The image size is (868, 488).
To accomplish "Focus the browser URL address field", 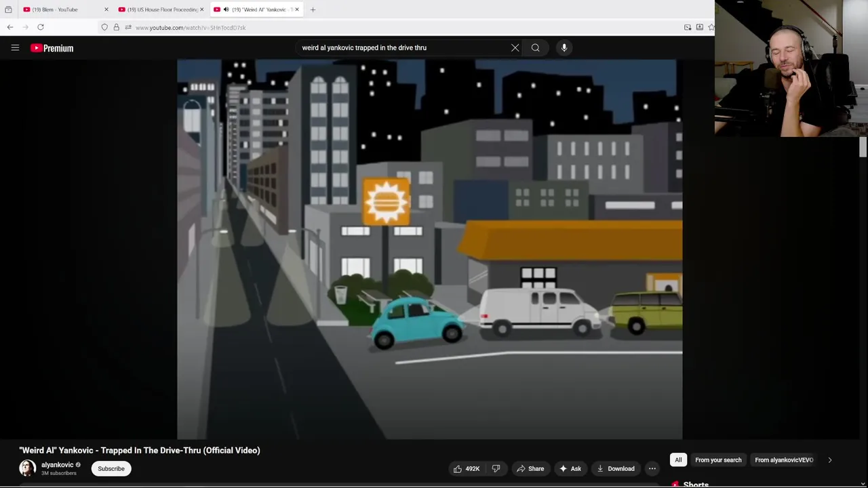I will (407, 28).
